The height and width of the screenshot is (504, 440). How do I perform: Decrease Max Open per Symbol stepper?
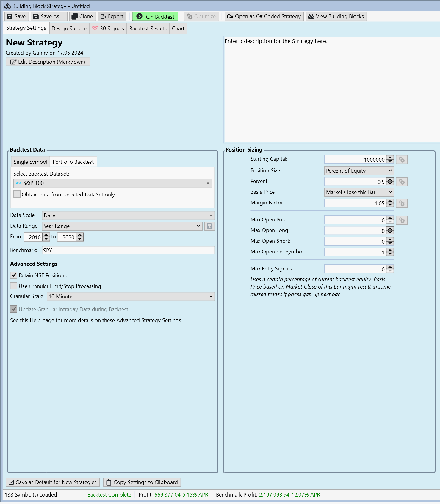click(x=390, y=254)
